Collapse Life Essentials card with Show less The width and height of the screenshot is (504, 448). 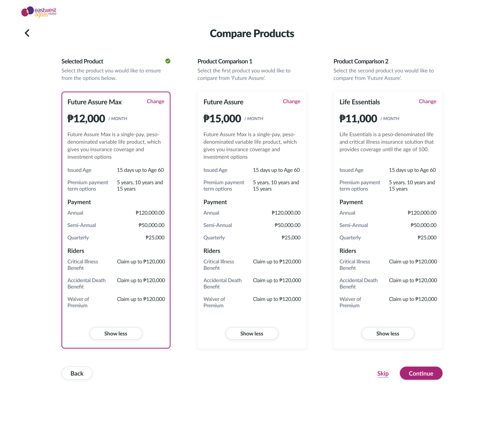(x=388, y=333)
